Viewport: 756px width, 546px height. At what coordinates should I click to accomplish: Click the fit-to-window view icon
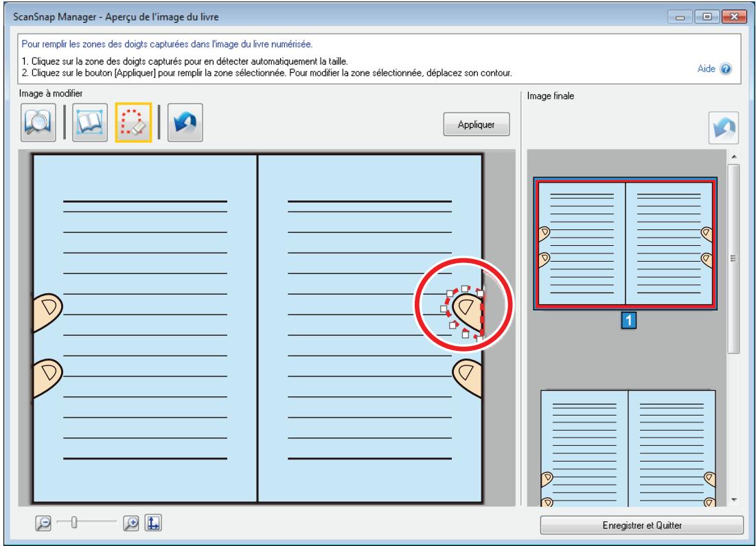[x=153, y=523]
